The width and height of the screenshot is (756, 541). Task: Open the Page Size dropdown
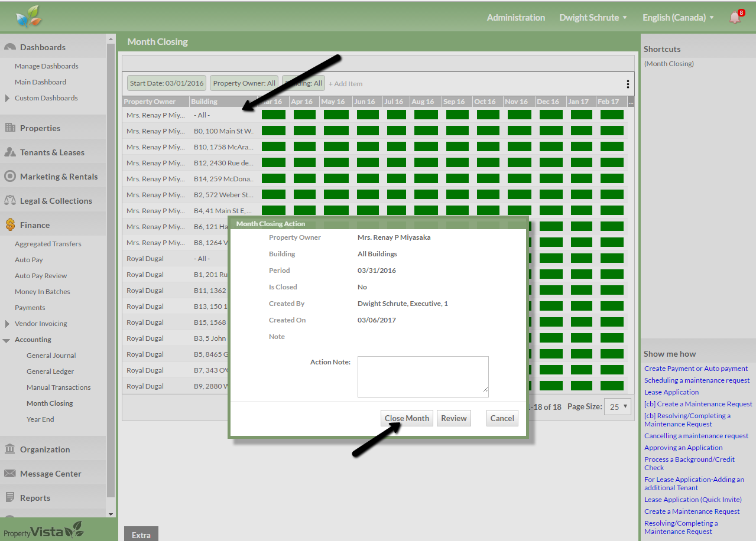tap(617, 407)
